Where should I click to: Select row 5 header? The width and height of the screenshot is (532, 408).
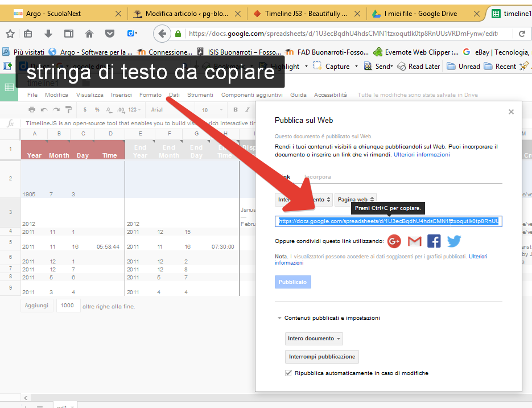10,242
